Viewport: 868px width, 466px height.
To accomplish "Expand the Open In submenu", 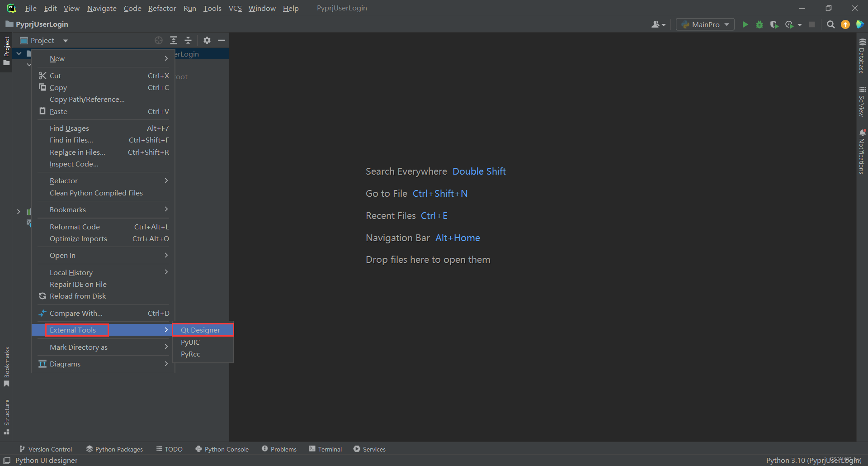I will (103, 255).
